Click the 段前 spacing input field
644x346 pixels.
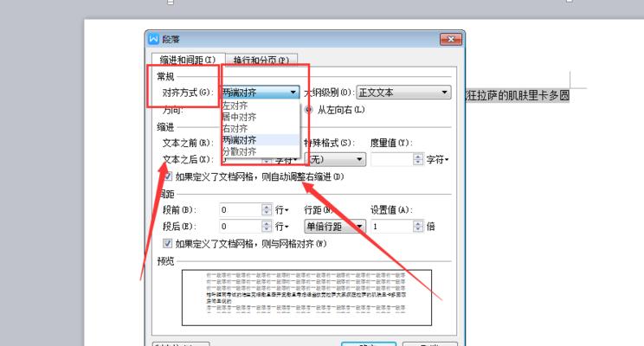pyautogui.click(x=241, y=209)
